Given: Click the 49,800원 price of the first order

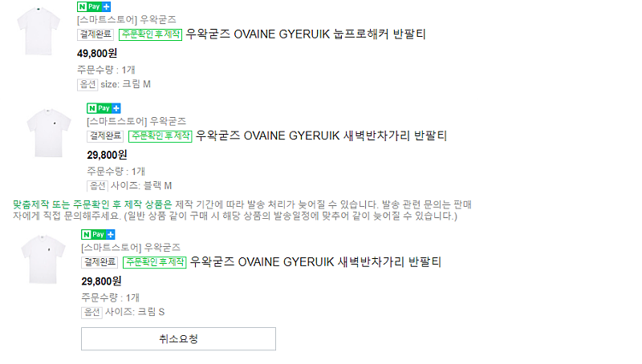Looking at the screenshot, I should 97,54.
